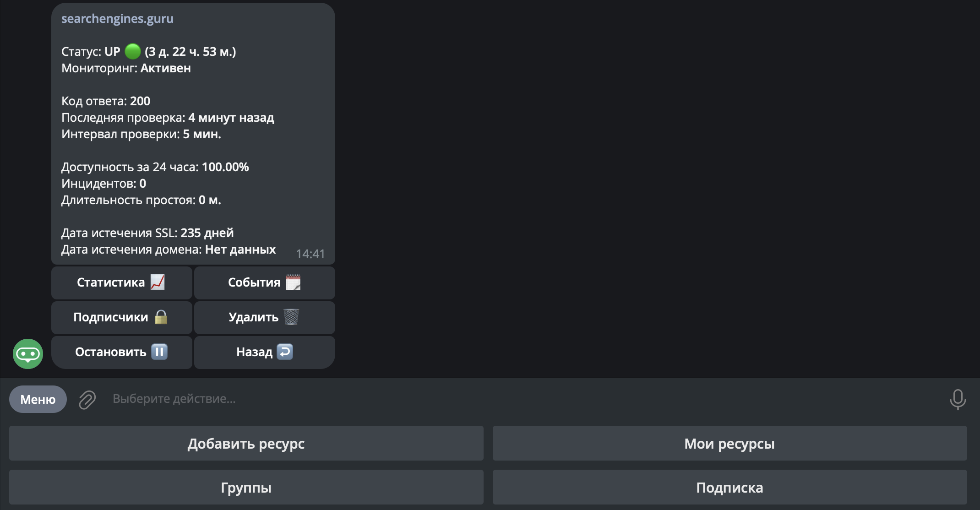The width and height of the screenshot is (980, 510).
Task: Open Подписчики with lock icon
Action: pyautogui.click(x=121, y=317)
